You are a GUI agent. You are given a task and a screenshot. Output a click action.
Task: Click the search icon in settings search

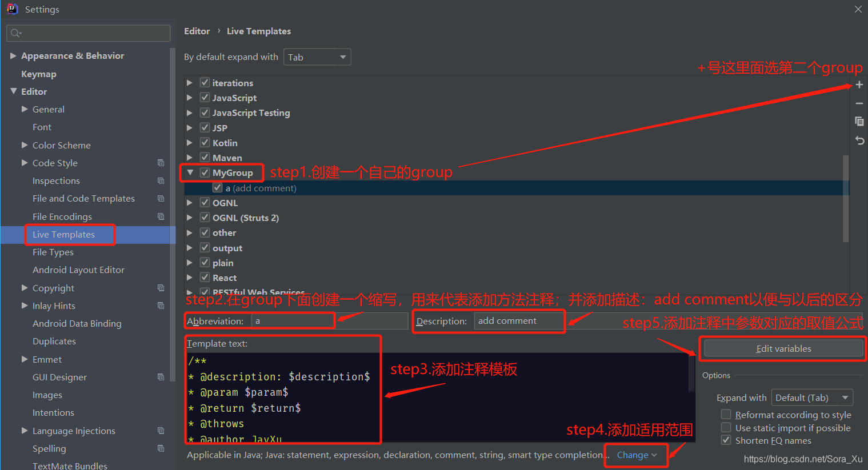click(x=16, y=33)
